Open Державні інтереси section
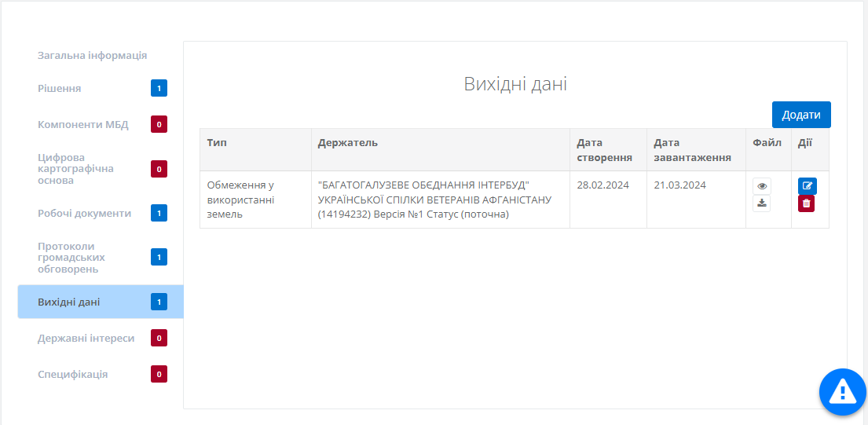 click(86, 339)
